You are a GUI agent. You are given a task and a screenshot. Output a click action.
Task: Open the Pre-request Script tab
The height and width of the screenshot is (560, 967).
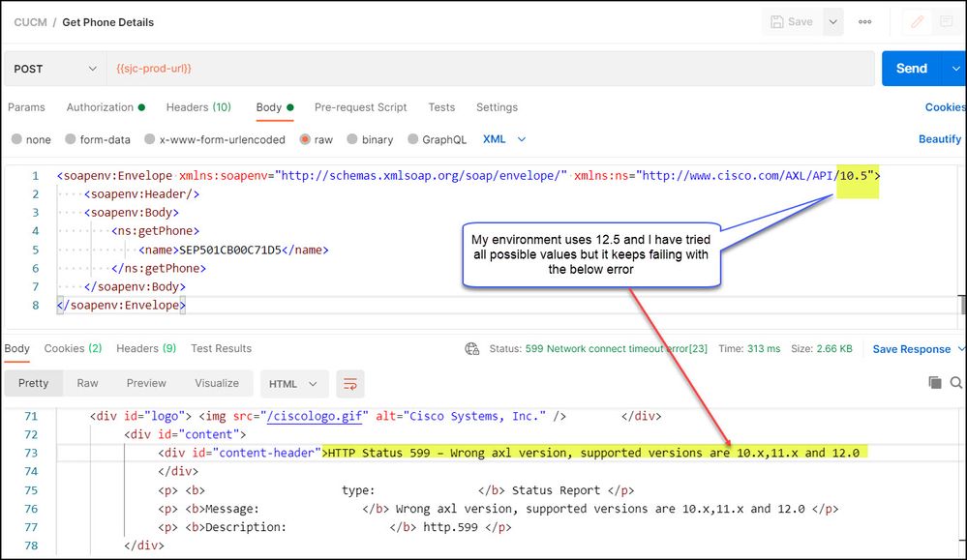point(361,107)
